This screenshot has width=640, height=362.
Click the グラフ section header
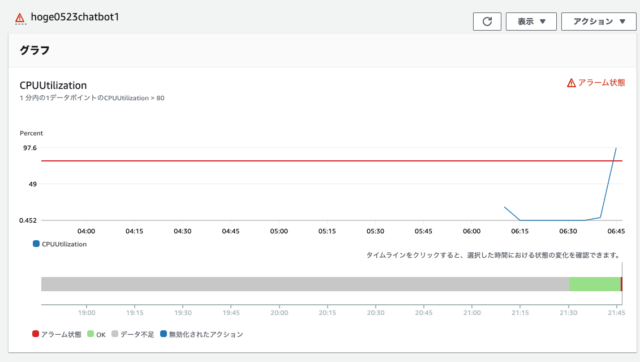pyautogui.click(x=35, y=50)
